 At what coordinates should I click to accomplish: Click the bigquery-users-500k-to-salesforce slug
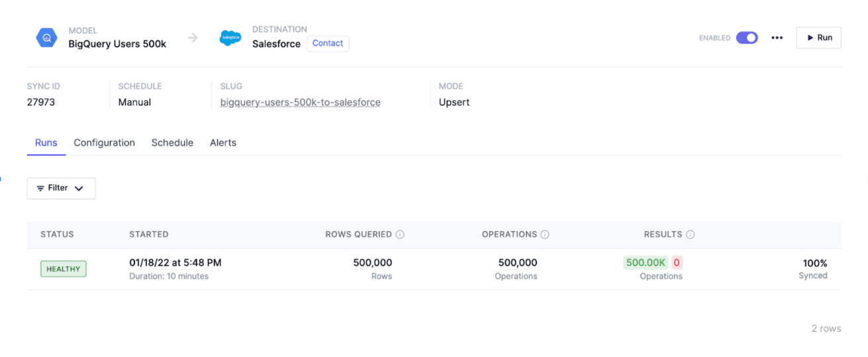(x=300, y=102)
